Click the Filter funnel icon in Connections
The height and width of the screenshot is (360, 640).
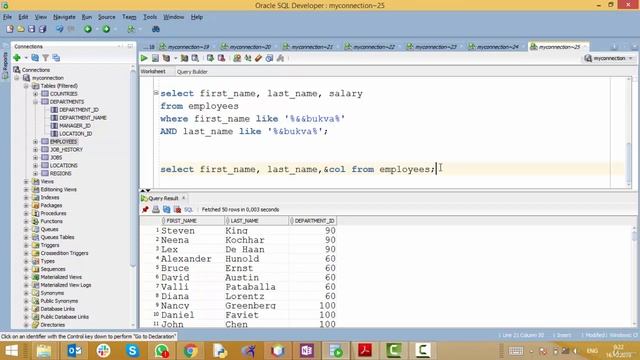46,58
